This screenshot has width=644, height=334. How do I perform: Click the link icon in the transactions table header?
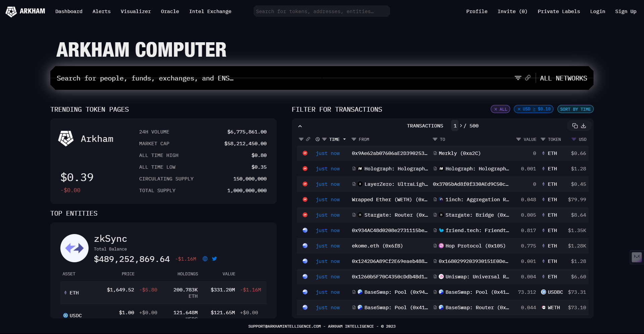tap(308, 139)
